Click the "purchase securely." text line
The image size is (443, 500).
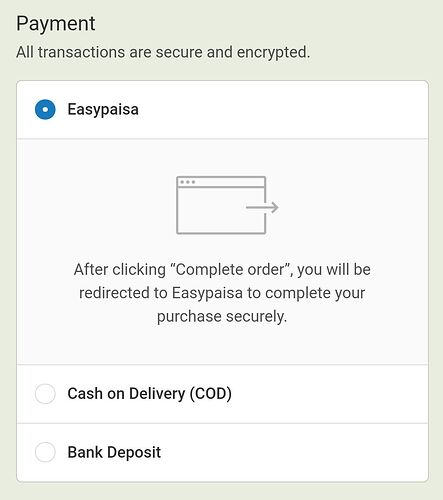222,316
